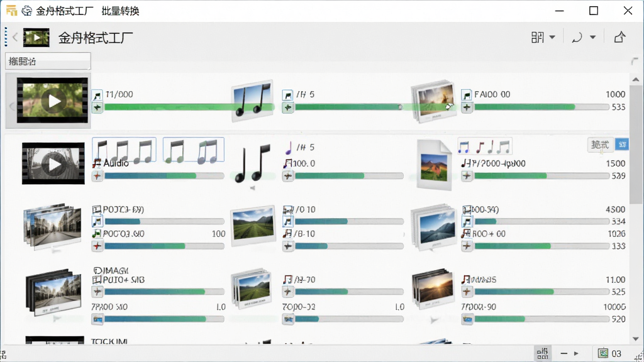This screenshot has width=644, height=362.
Task: Click the grey tag button above 1500
Action: [x=600, y=145]
